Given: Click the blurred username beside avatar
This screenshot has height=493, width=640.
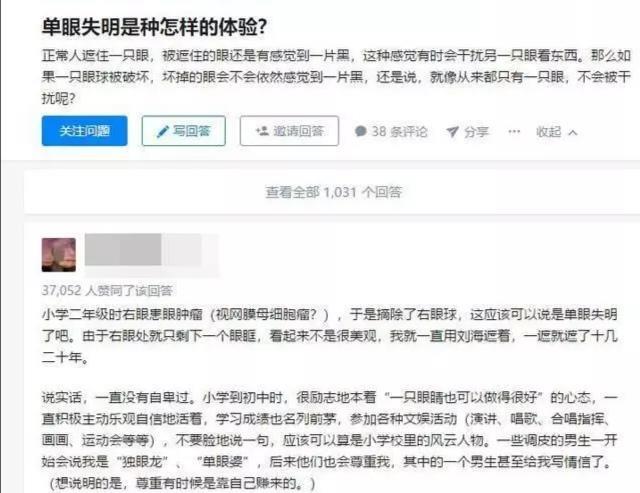Looking at the screenshot, I should 143,250.
